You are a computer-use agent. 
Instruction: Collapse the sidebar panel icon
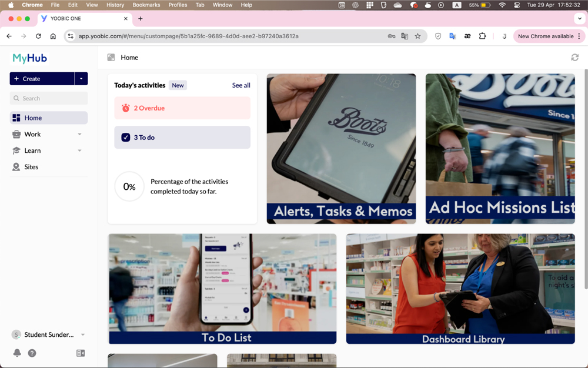(x=80, y=353)
